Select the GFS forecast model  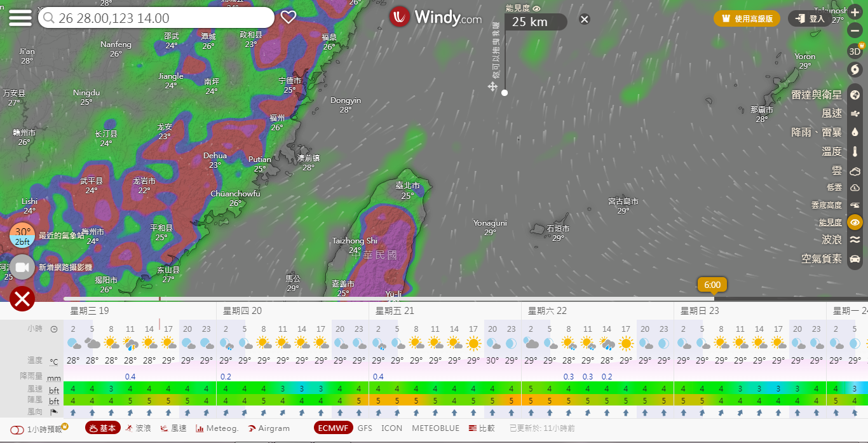[x=365, y=428]
